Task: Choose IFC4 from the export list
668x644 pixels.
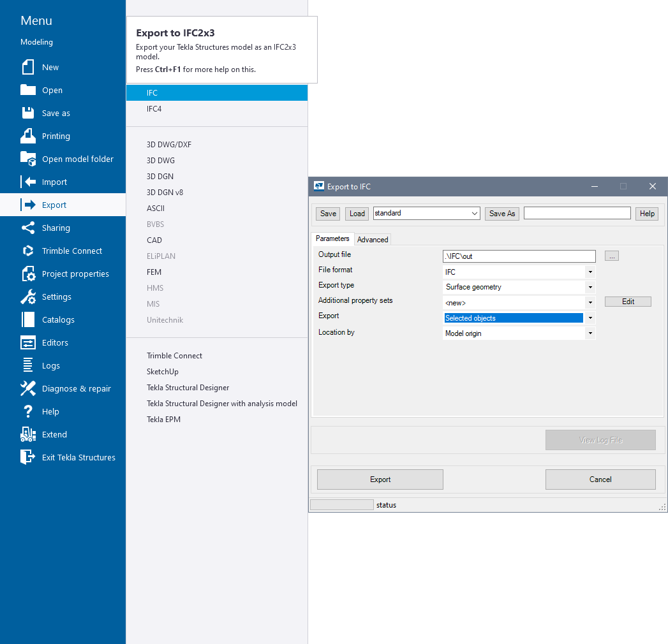Action: 154,109
